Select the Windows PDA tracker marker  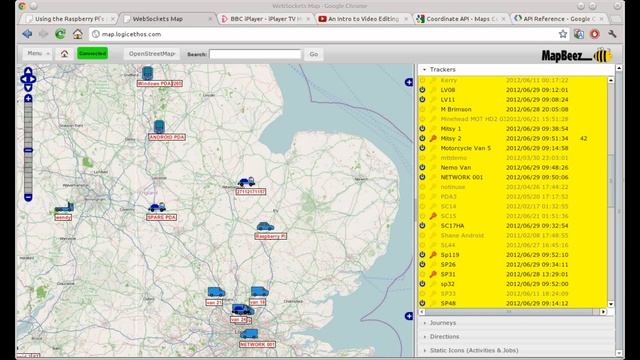point(147,73)
